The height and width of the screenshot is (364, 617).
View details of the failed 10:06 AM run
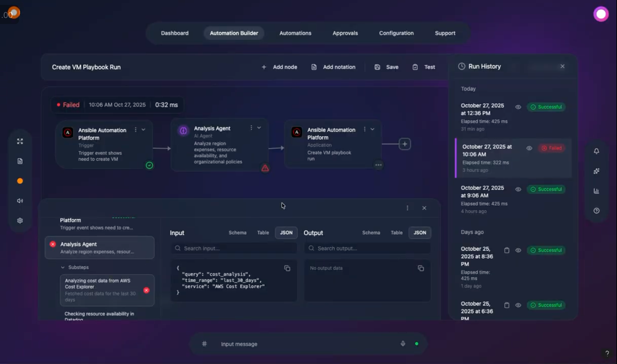pos(529,148)
